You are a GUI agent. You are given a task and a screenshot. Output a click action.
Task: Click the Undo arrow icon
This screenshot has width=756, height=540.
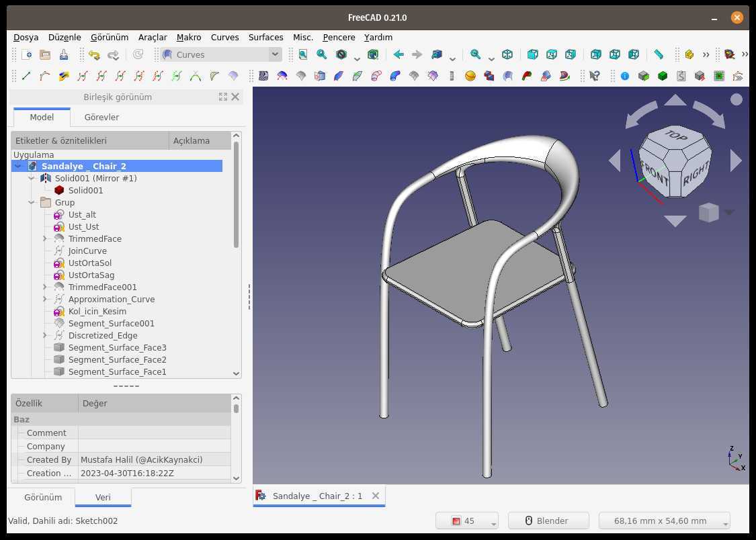pyautogui.click(x=94, y=54)
